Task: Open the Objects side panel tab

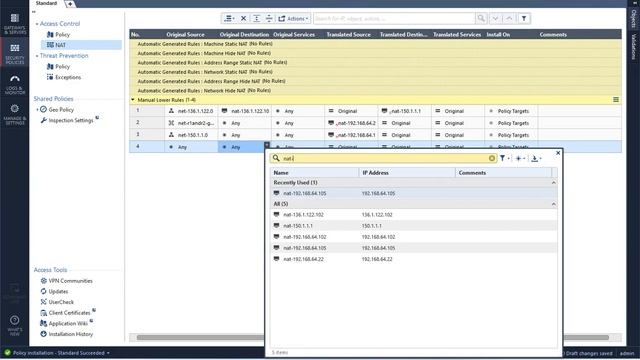Action: pos(633,18)
